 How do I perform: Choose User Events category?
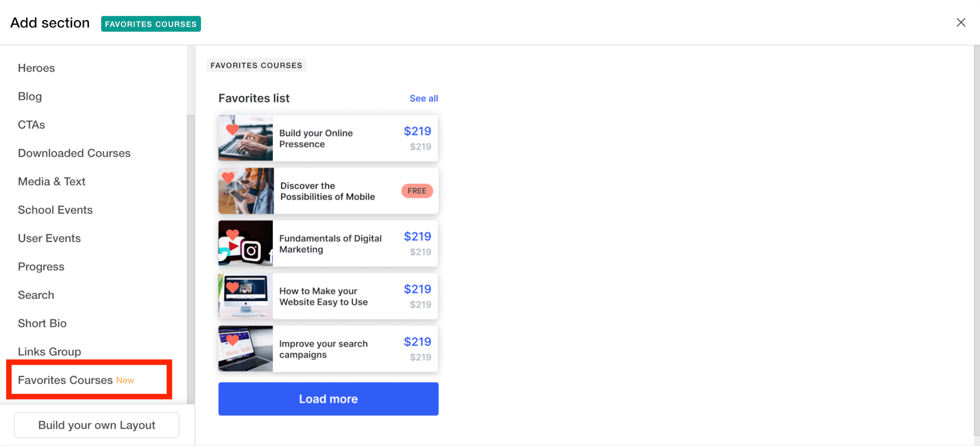[x=49, y=238]
